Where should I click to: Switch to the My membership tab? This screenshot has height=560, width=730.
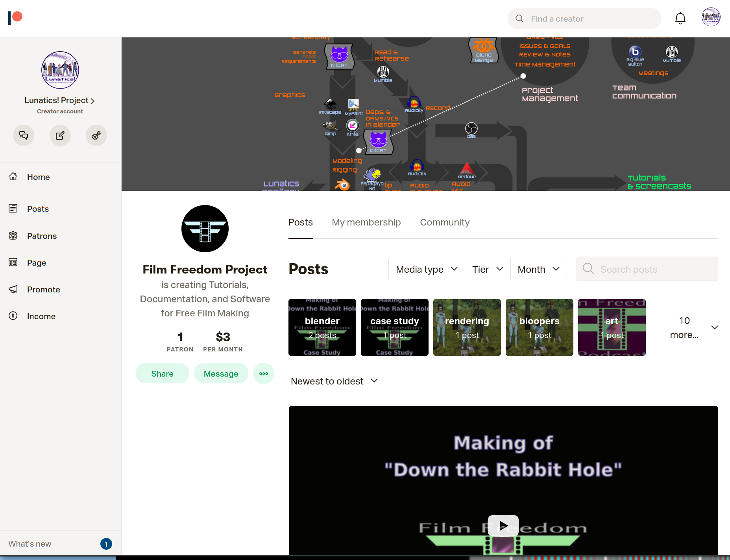(x=366, y=222)
